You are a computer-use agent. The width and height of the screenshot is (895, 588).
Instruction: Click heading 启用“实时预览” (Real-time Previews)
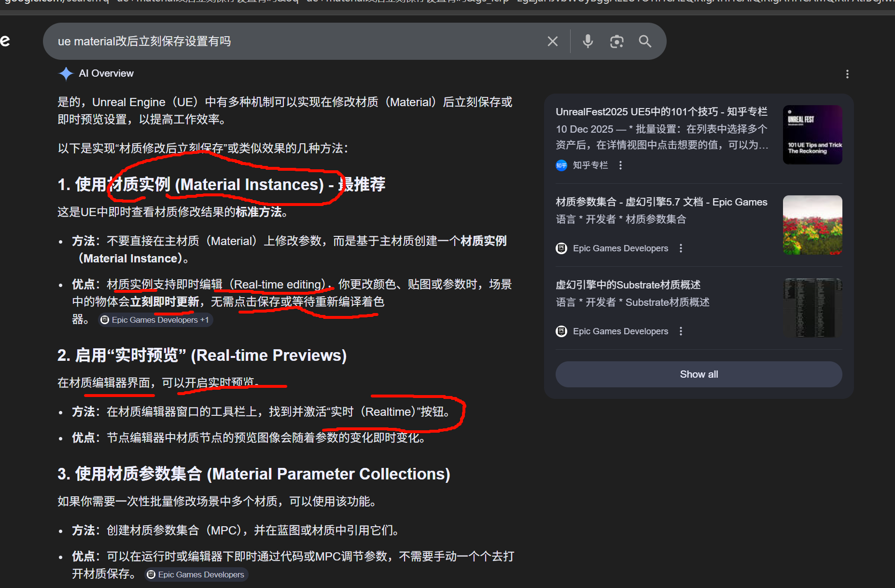tap(202, 356)
